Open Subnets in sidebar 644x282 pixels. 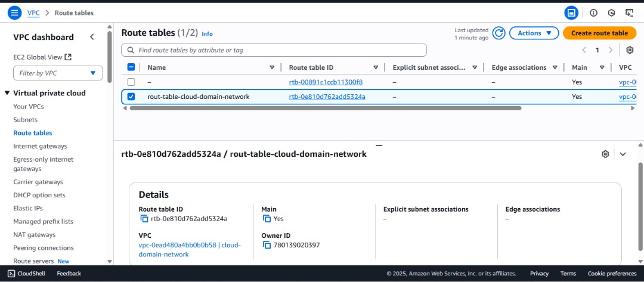[x=26, y=120]
